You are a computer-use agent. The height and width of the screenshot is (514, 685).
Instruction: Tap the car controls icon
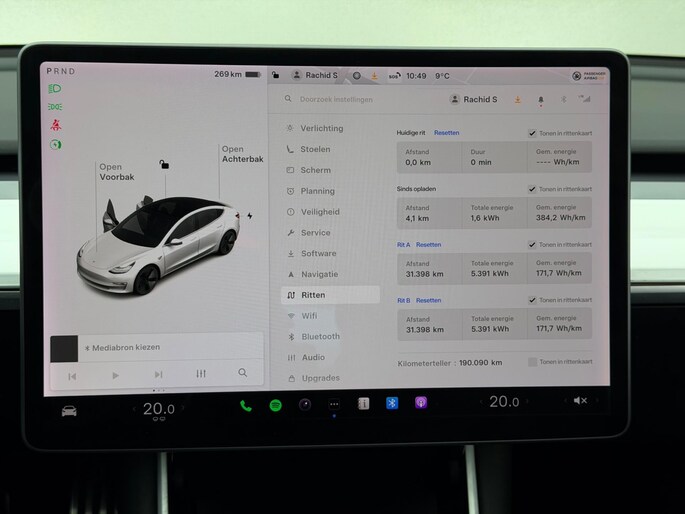point(69,410)
